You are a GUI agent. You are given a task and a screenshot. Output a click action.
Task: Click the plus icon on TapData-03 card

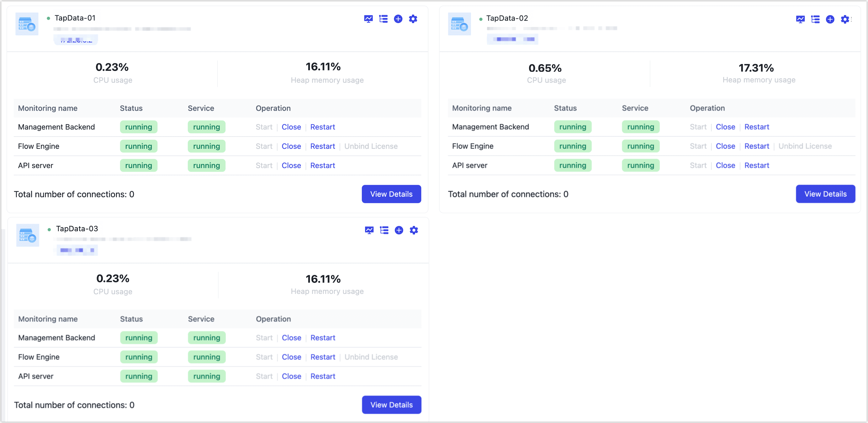(399, 230)
